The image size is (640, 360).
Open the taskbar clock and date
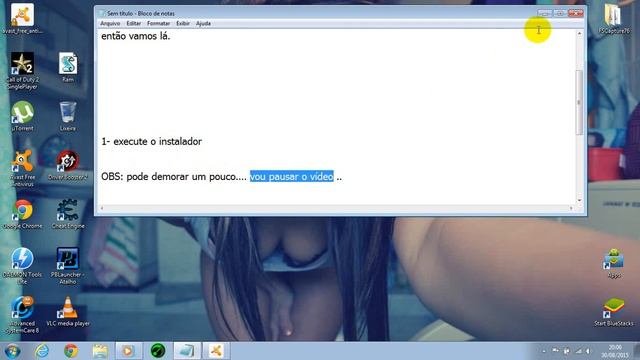[x=615, y=351]
